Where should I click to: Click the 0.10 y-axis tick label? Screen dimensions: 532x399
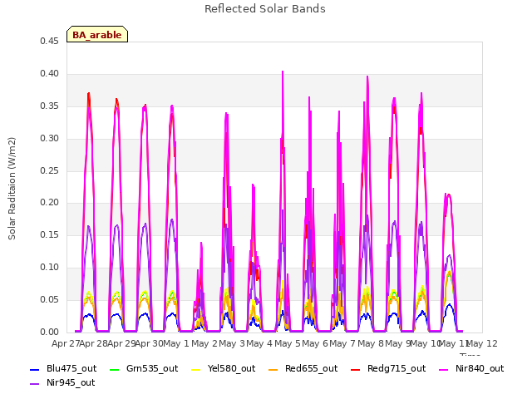tap(49, 268)
